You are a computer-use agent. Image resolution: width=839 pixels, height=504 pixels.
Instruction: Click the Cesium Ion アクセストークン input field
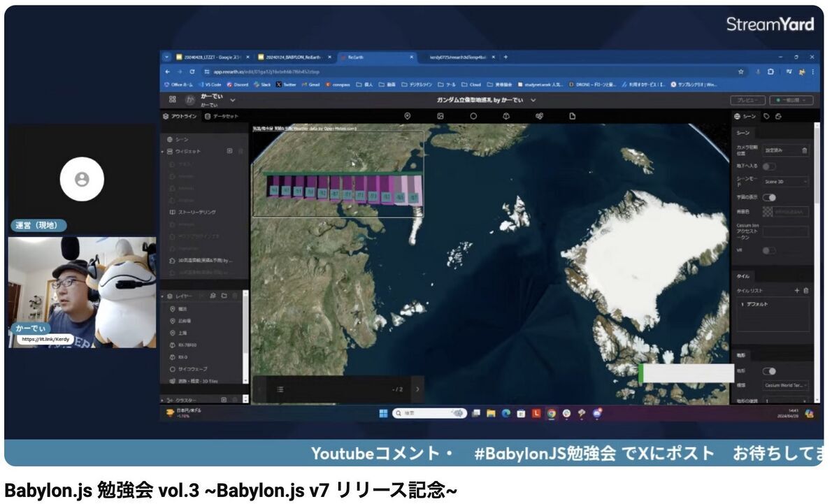[x=786, y=231]
